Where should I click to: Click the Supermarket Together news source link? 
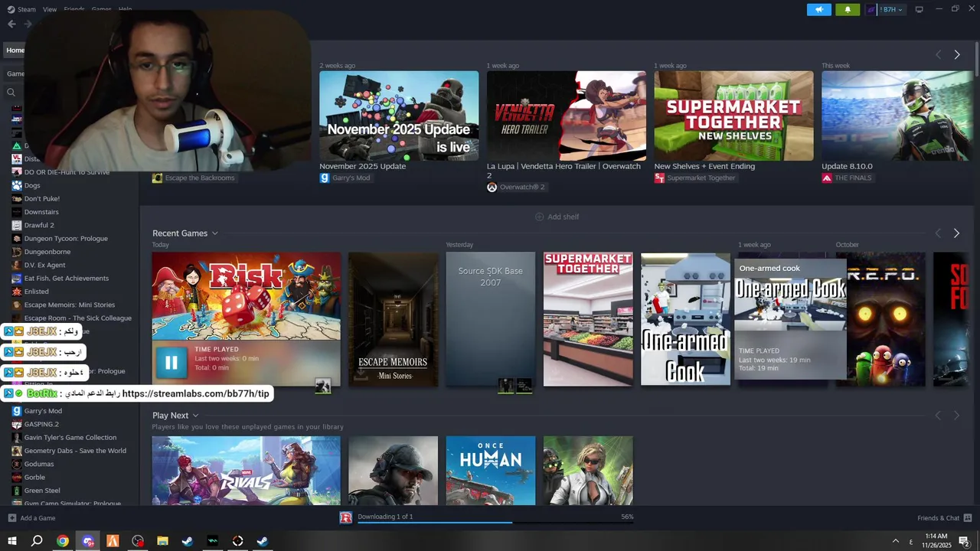[694, 178]
